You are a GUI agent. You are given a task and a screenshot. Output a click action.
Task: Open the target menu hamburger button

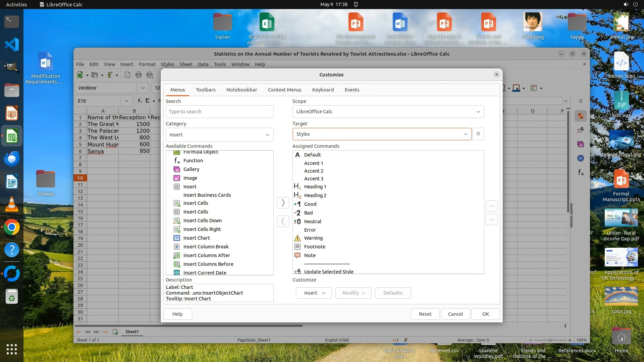tap(478, 134)
